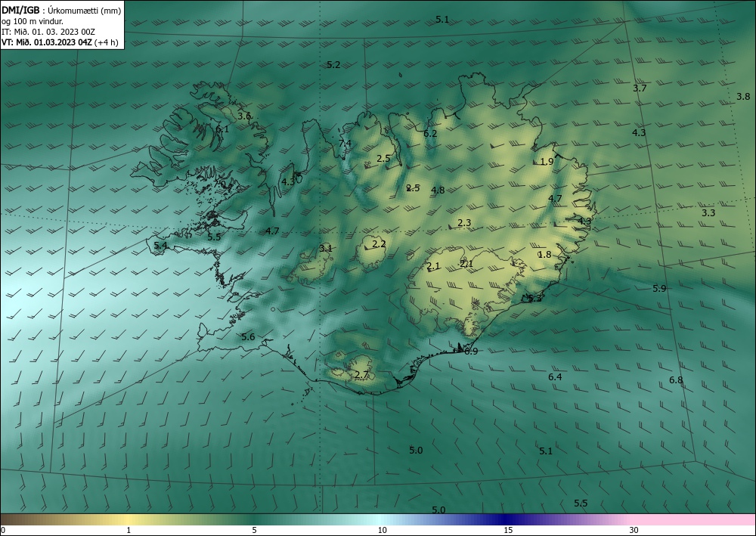Click the 4.8 value on the map
The width and height of the screenshot is (756, 536).
tap(438, 191)
